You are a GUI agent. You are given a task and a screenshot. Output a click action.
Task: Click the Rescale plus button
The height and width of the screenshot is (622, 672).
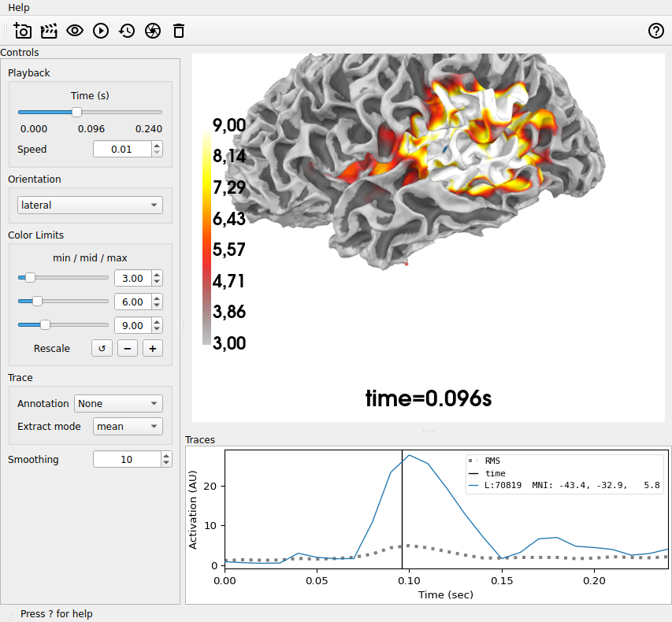pos(153,348)
